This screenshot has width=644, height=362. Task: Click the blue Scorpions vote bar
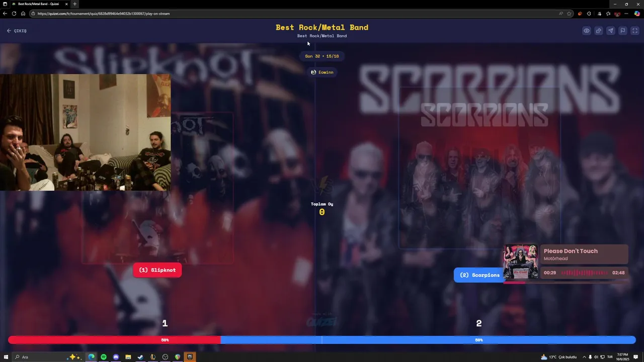click(x=428, y=340)
